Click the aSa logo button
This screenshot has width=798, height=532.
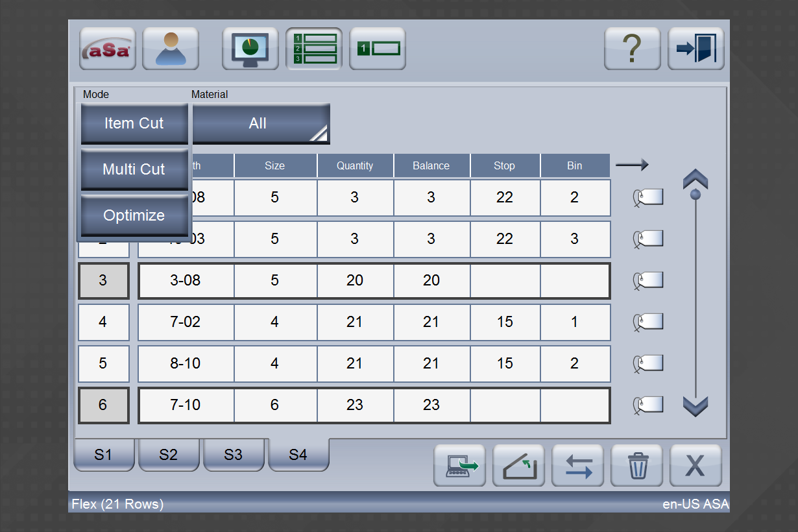[x=108, y=49]
